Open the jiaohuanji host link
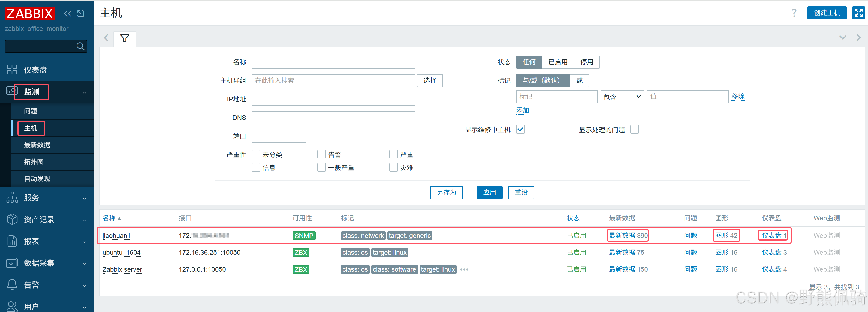The height and width of the screenshot is (312, 868). [x=116, y=236]
